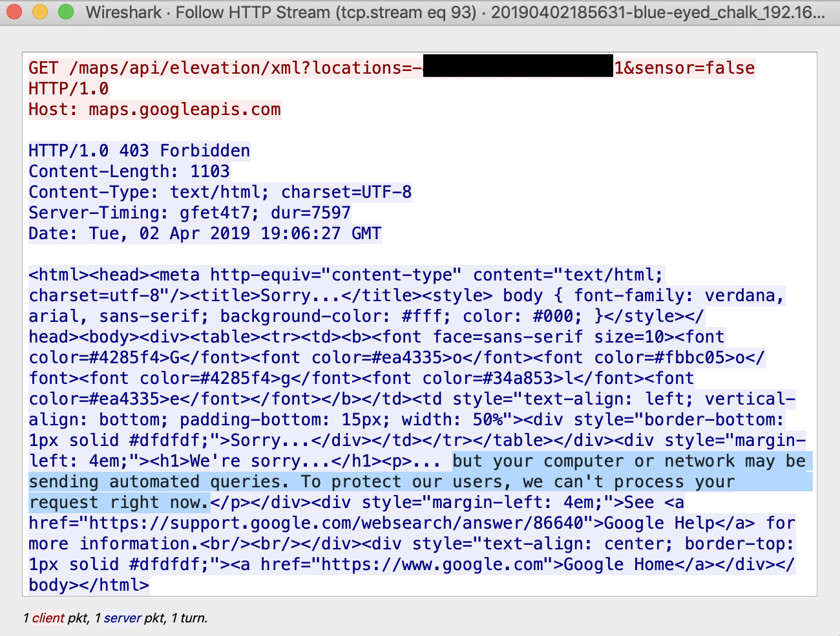Click the 'color=#4285f4>G</font>' text
Screen dimensions: 840x636
pos(140,357)
